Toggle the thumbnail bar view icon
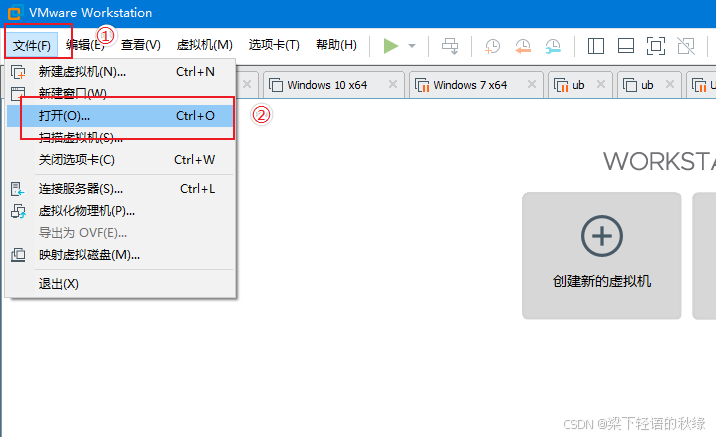 click(x=626, y=46)
